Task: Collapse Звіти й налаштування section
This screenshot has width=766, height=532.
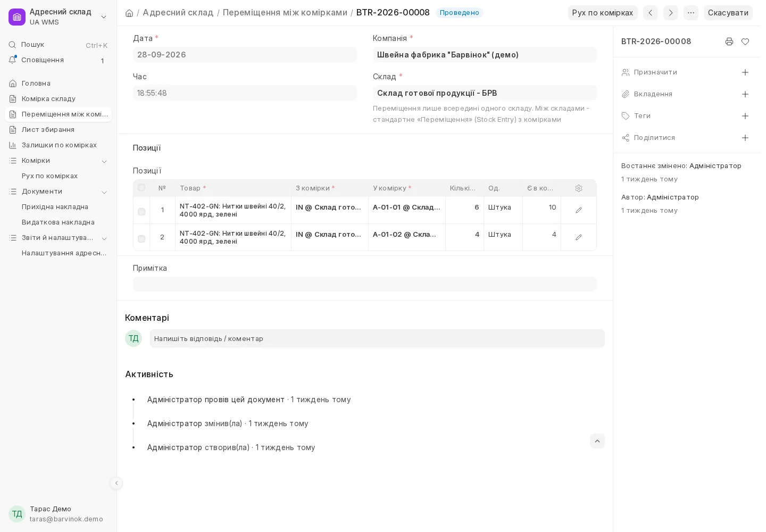Action: (x=104, y=238)
